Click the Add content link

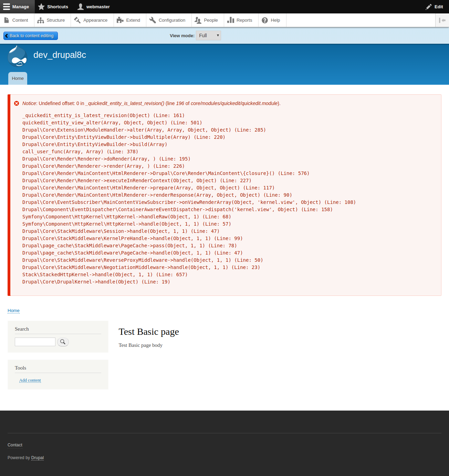[30, 380]
